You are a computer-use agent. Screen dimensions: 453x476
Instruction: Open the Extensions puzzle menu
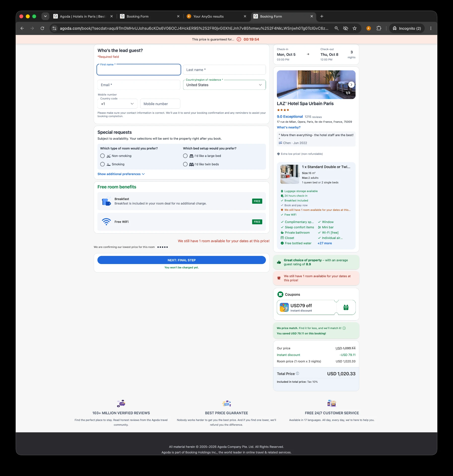[x=379, y=28]
